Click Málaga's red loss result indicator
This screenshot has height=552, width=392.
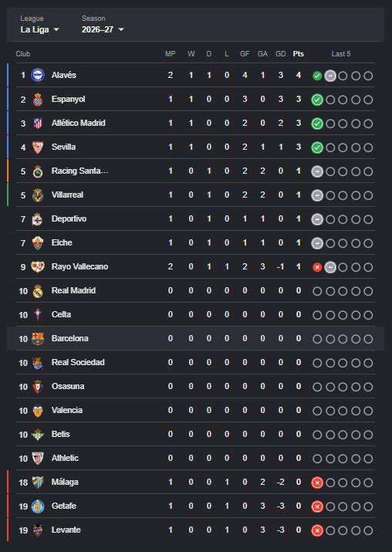[317, 483]
